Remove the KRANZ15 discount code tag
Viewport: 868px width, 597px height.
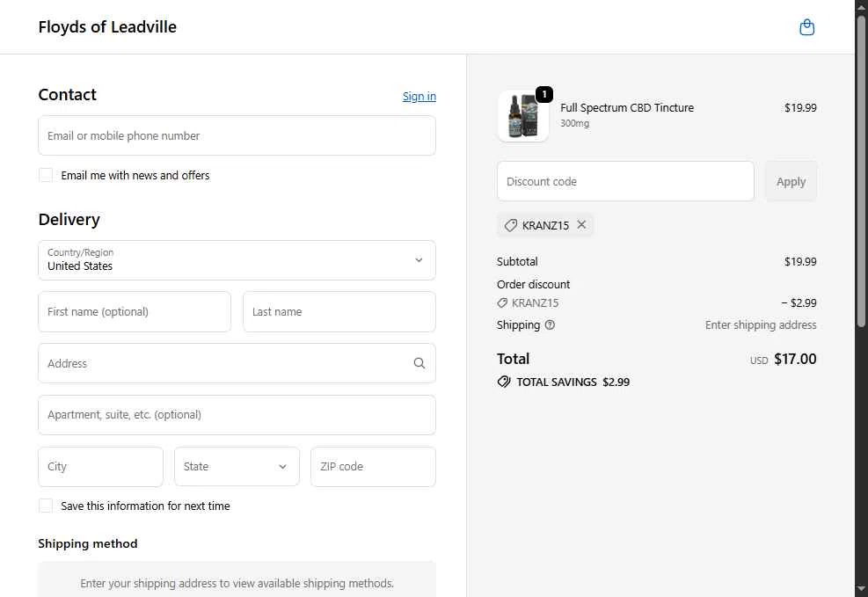coord(581,224)
